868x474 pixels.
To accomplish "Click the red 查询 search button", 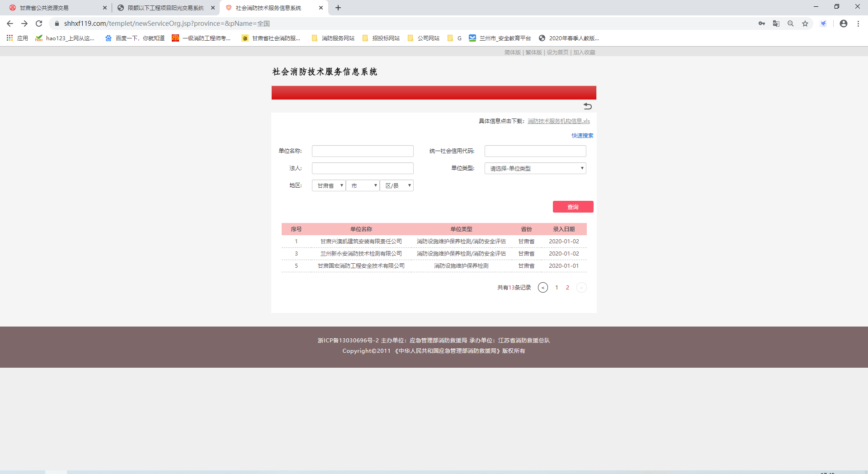I will (573, 207).
